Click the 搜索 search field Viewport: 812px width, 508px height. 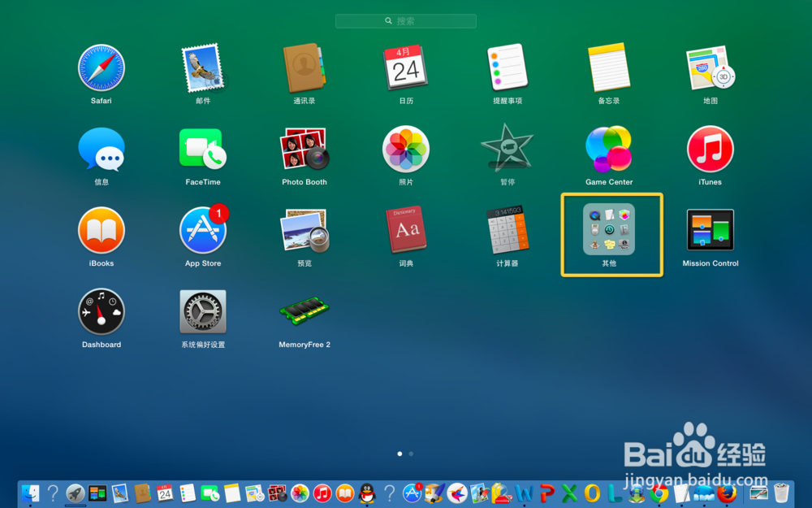pos(405,21)
